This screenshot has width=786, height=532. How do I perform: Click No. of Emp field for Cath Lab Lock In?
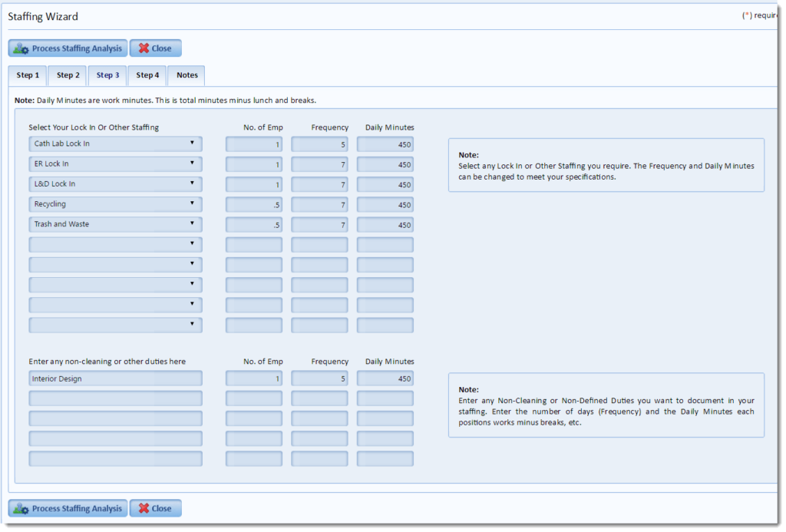click(253, 144)
